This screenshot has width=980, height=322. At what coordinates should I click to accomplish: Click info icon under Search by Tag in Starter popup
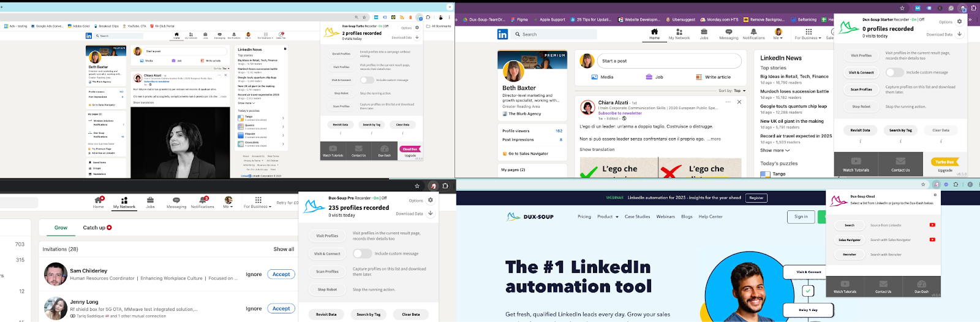point(900,141)
